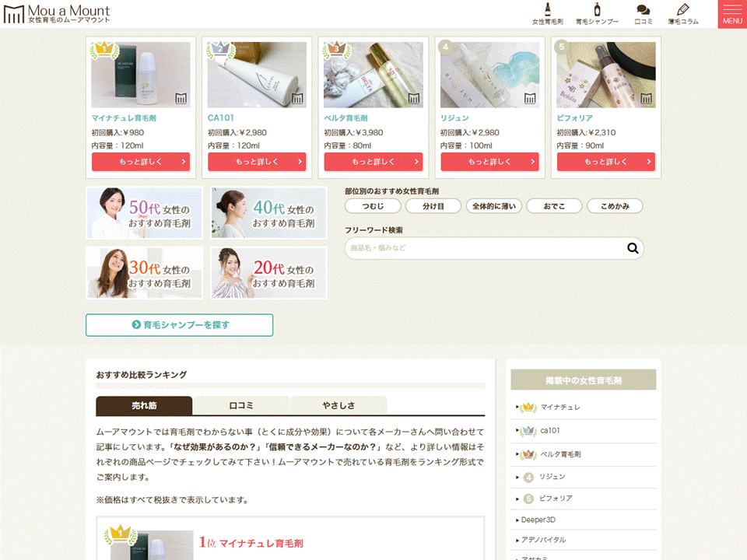Image resolution: width=747 pixels, height=560 pixels.
Task: Open the red MENU hamburger button
Action: (x=732, y=14)
